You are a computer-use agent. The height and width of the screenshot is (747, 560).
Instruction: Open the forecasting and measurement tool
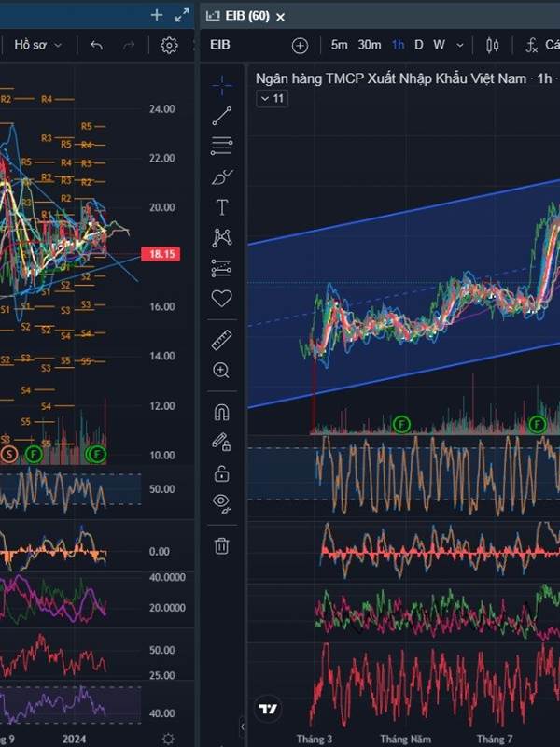221,268
